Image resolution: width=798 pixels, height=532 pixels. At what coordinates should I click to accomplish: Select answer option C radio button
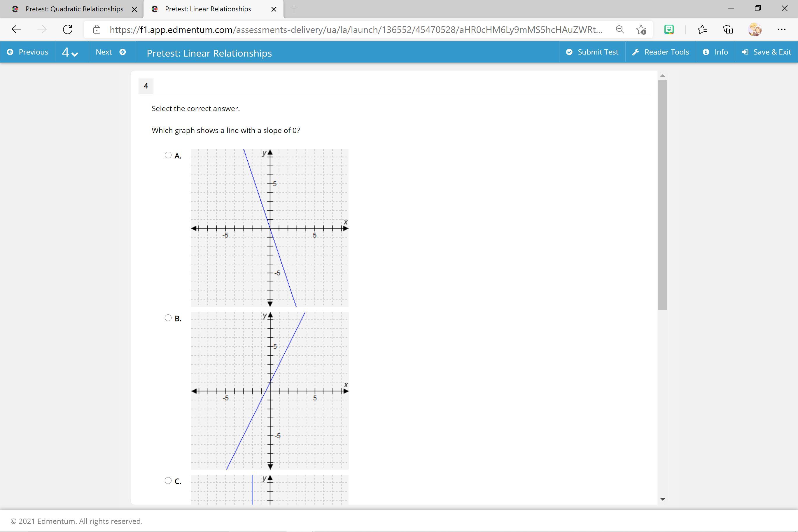point(168,480)
